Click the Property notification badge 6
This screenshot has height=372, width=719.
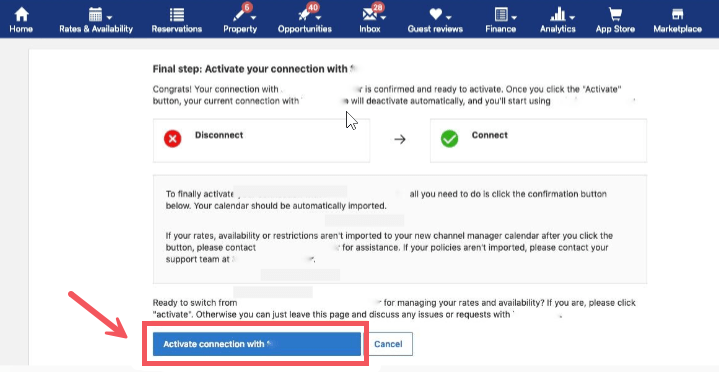tap(248, 7)
